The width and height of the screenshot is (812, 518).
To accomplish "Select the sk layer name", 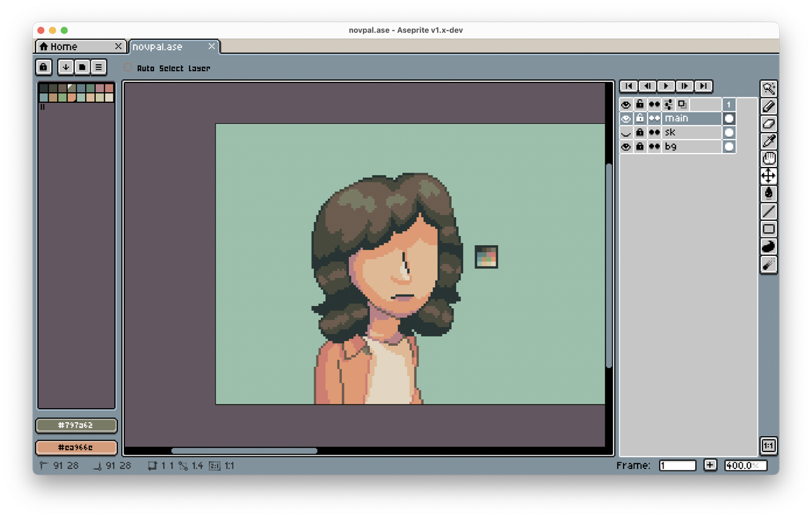I will point(691,133).
